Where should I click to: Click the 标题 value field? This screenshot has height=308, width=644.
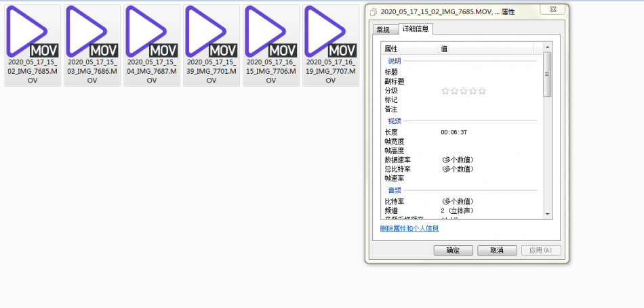(488, 72)
